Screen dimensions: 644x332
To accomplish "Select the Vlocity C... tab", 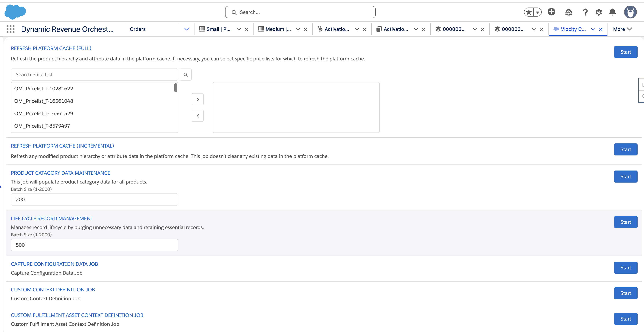I will [x=570, y=29].
